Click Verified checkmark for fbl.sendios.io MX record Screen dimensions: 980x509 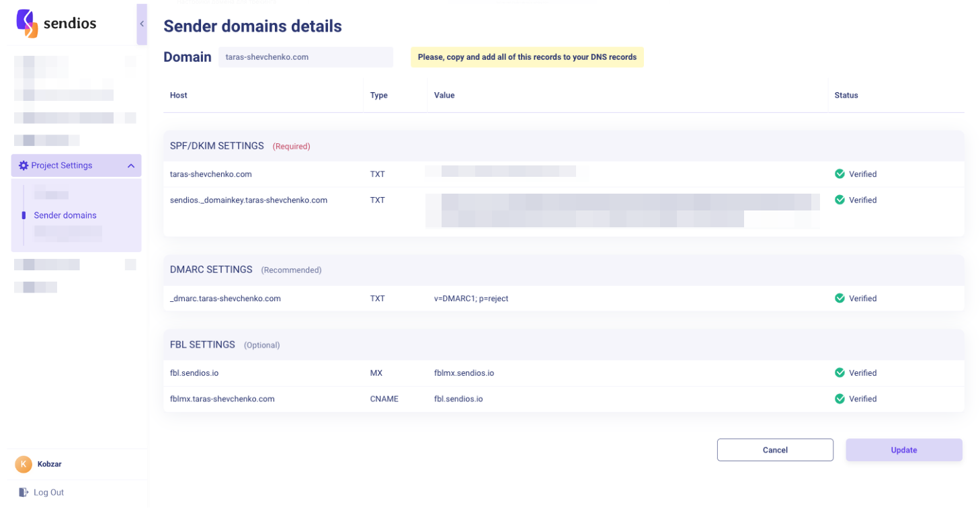[x=840, y=373]
